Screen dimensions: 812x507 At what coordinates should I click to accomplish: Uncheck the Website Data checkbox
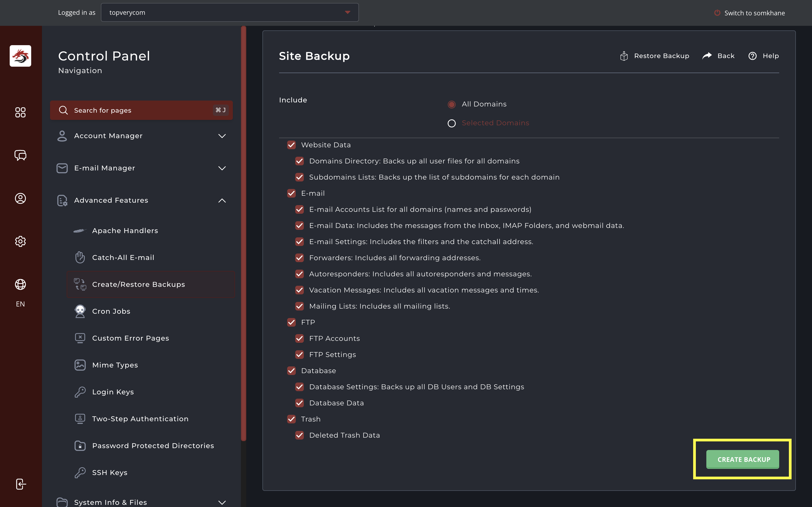pyautogui.click(x=291, y=145)
